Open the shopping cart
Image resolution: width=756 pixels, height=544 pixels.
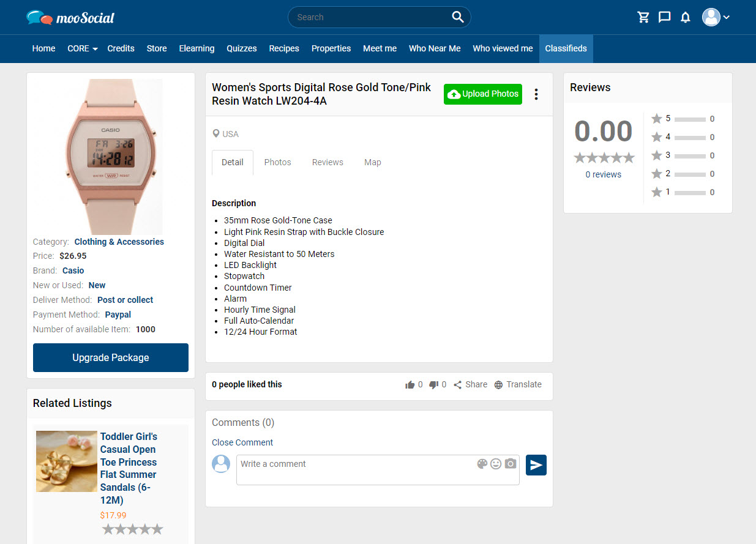pyautogui.click(x=643, y=17)
